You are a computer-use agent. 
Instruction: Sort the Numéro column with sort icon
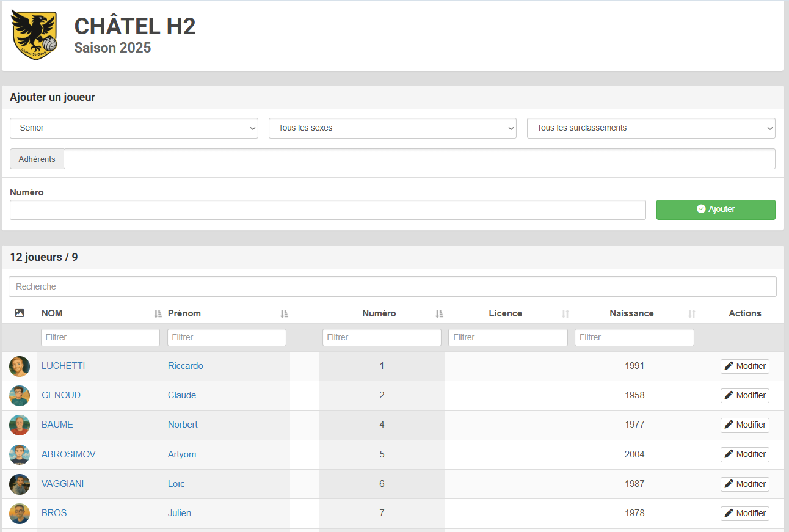[x=439, y=313]
